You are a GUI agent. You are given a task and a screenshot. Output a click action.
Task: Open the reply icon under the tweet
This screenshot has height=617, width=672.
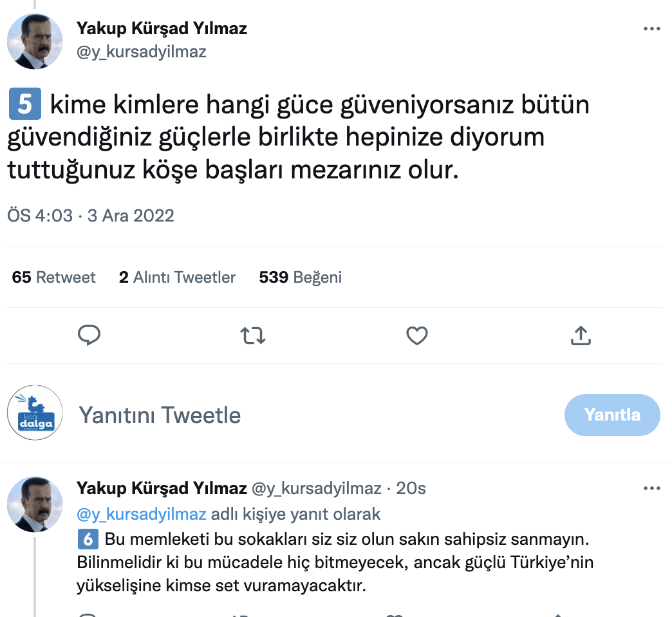89,336
